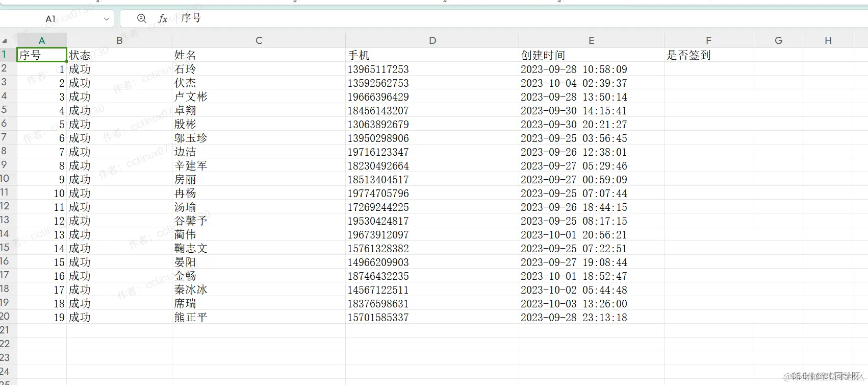The width and height of the screenshot is (868, 385).
Task: Select the name cell 席瑞
Action: pyautogui.click(x=259, y=303)
